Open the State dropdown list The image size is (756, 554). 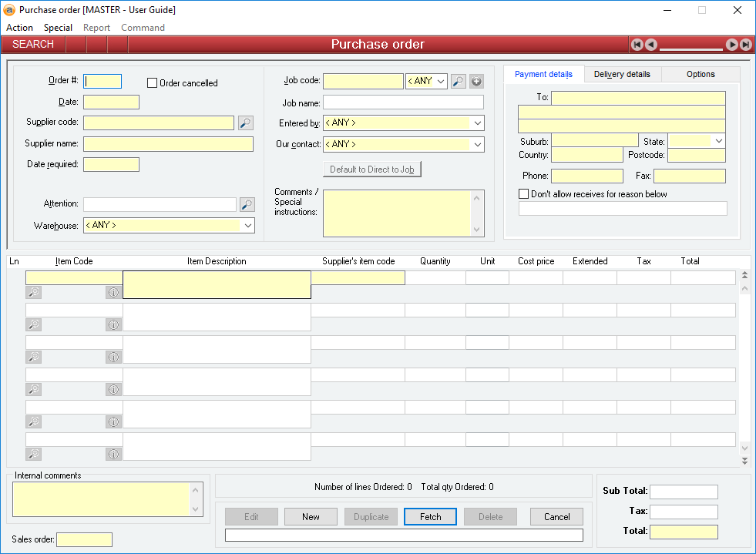click(719, 141)
